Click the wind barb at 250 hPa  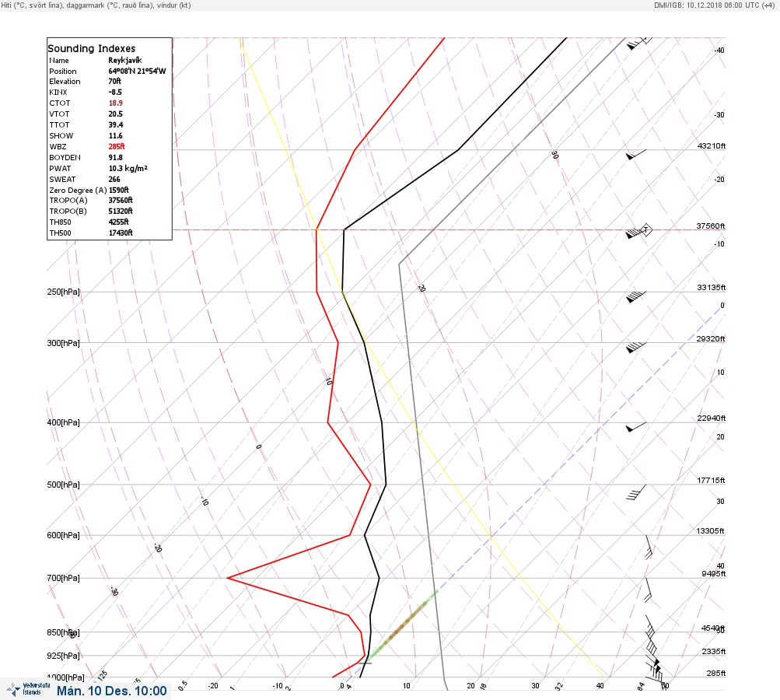(x=636, y=296)
